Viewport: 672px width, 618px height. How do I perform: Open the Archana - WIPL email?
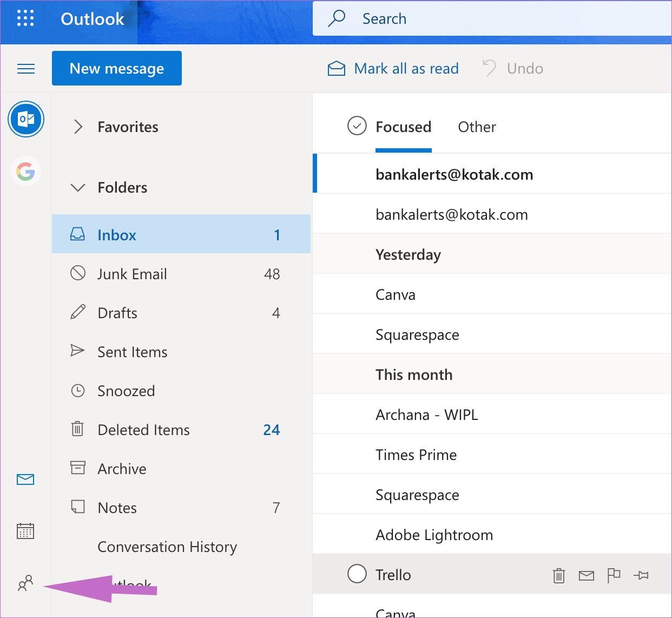click(x=492, y=414)
